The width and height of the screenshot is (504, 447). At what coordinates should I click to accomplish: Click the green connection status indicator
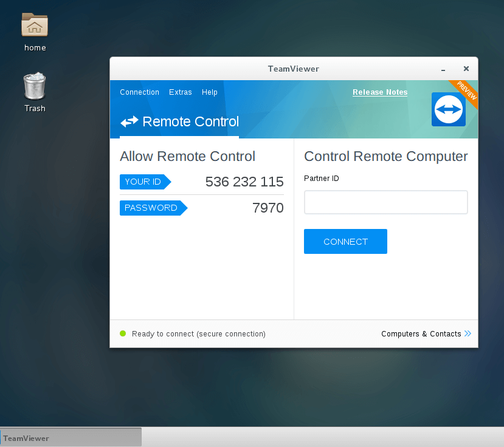pos(123,333)
